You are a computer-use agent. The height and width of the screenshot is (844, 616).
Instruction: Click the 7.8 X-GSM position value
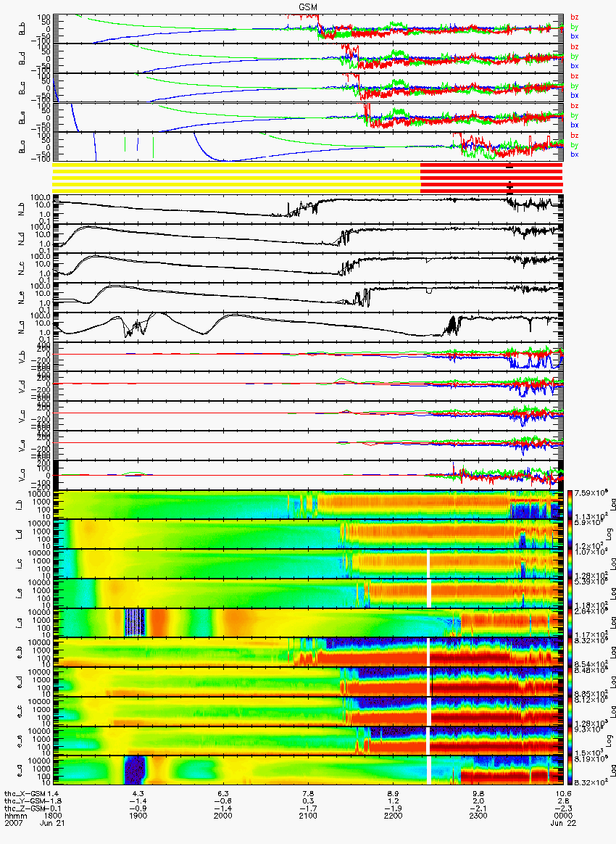tap(308, 794)
